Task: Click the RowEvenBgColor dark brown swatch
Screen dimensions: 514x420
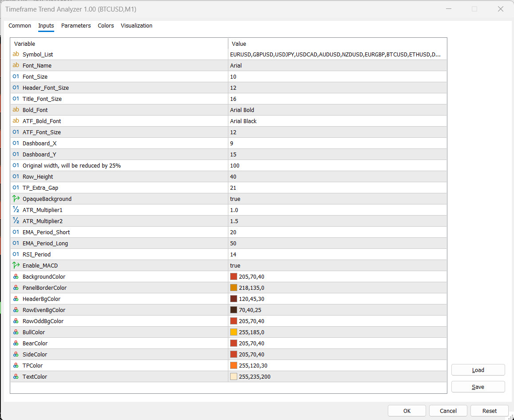Action: tap(234, 310)
